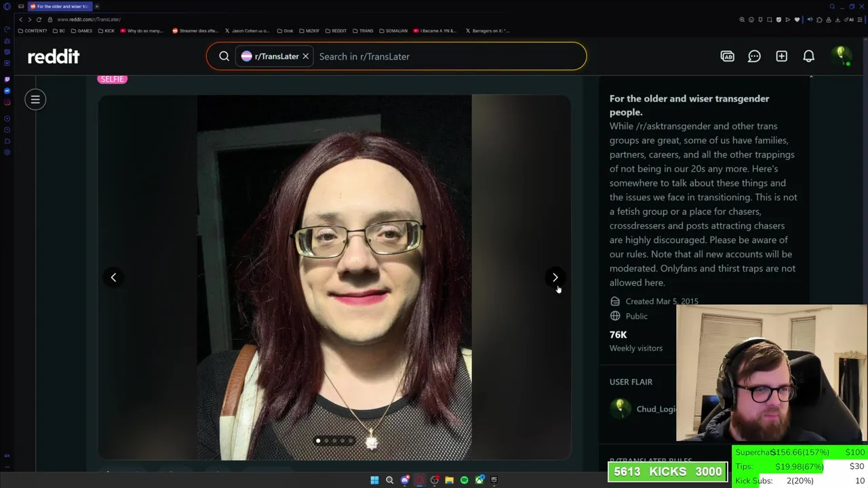Screen dimensions: 868x488
Task: Open Spotify from taskbar
Action: pos(464,480)
